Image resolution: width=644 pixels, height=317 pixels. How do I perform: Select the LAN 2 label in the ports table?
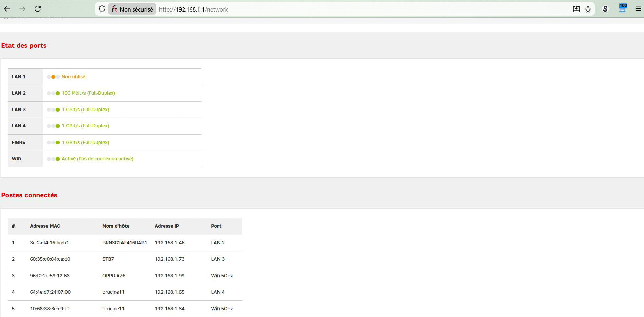[x=19, y=93]
